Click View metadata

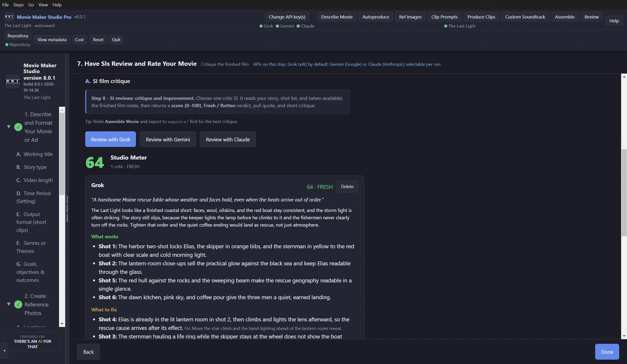[x=52, y=40]
